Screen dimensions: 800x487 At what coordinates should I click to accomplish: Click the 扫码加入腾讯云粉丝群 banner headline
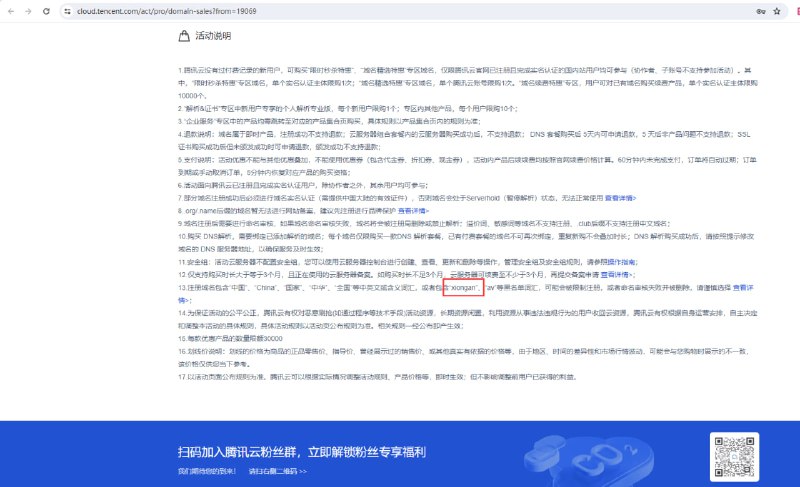[x=302, y=452]
